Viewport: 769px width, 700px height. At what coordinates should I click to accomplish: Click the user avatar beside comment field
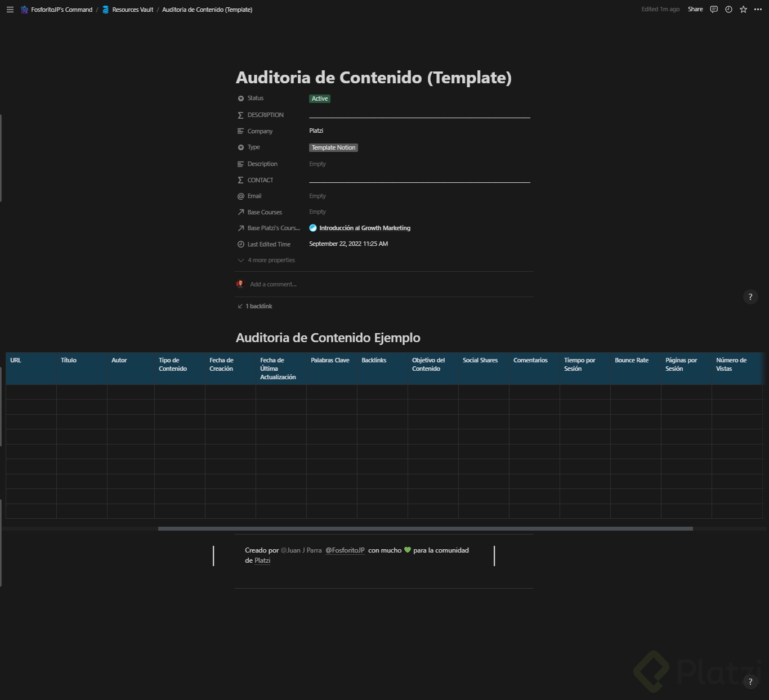pyautogui.click(x=240, y=284)
